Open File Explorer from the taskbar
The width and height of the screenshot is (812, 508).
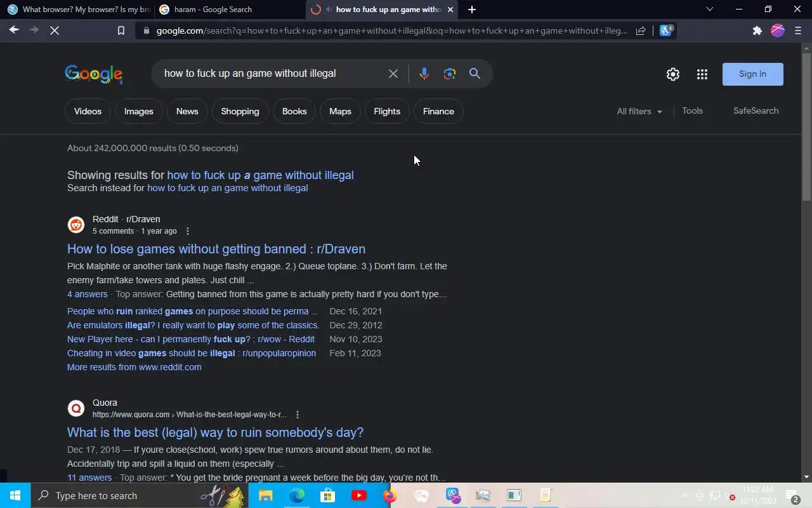pos(265,495)
